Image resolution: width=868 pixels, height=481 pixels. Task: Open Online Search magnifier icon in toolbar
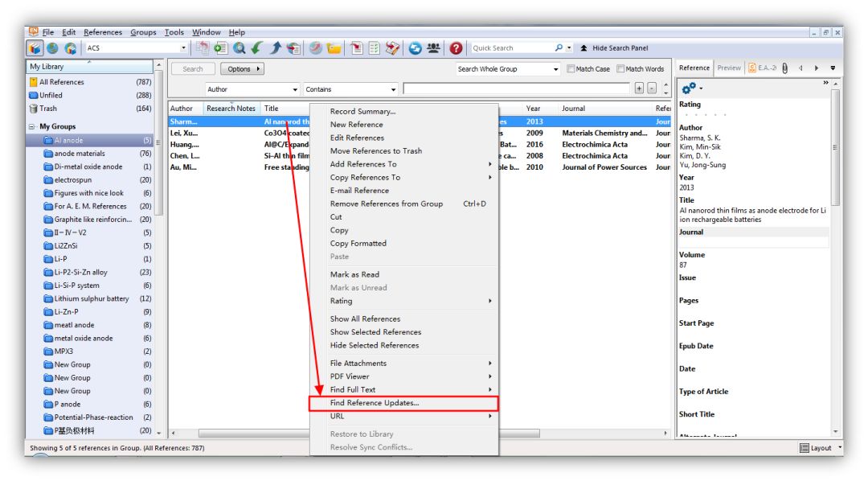pyautogui.click(x=240, y=48)
